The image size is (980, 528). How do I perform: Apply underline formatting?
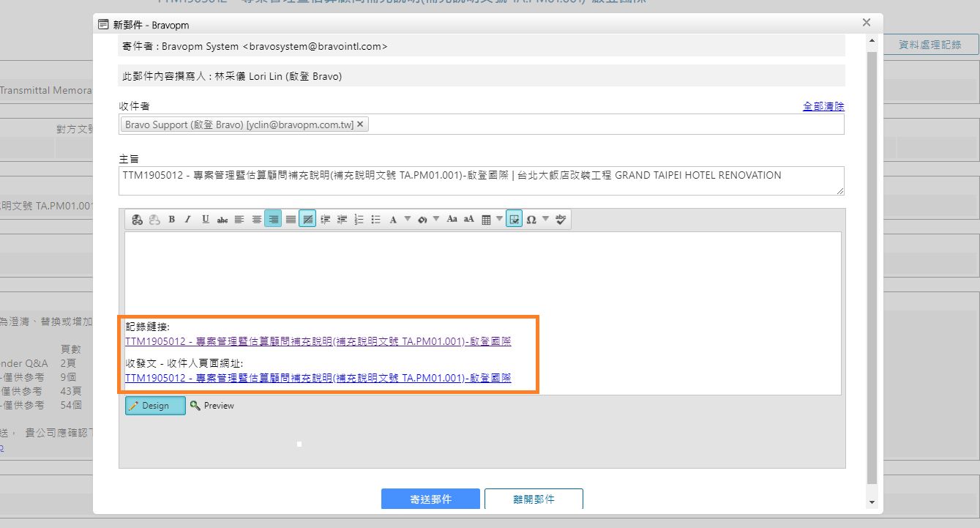[205, 219]
